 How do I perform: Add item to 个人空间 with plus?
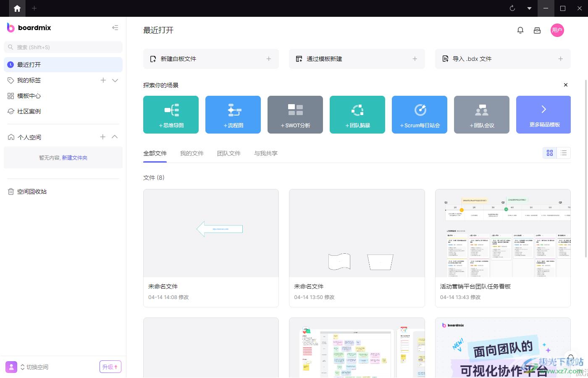[103, 137]
